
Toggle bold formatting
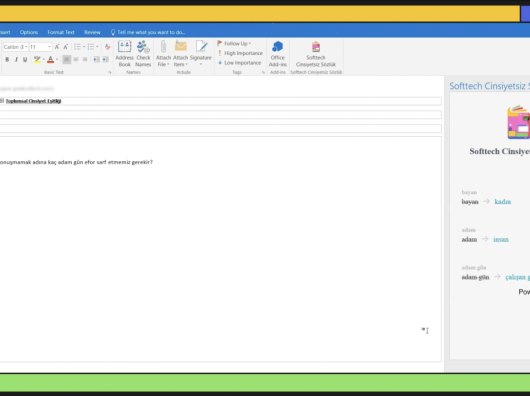(7, 59)
